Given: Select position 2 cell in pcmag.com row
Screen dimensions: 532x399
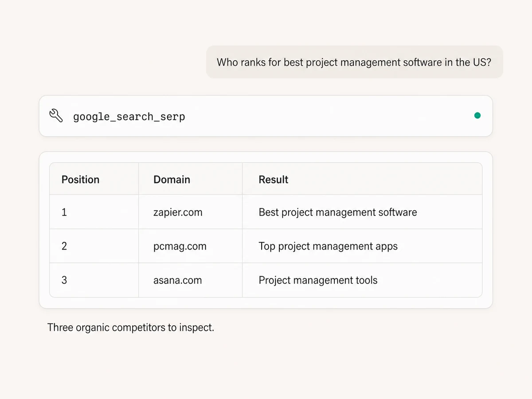Looking at the screenshot, I should [94, 246].
